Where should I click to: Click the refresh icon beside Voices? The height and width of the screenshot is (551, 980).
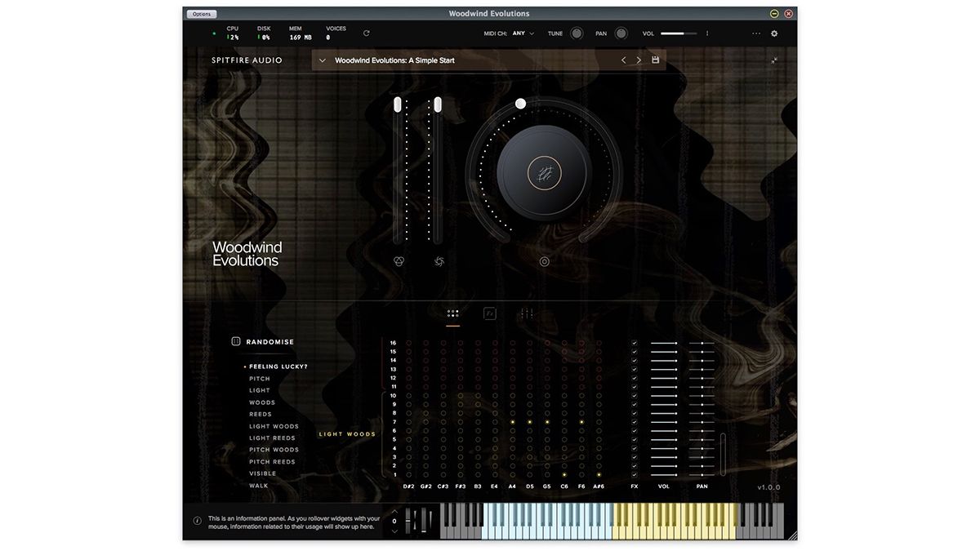tap(366, 33)
